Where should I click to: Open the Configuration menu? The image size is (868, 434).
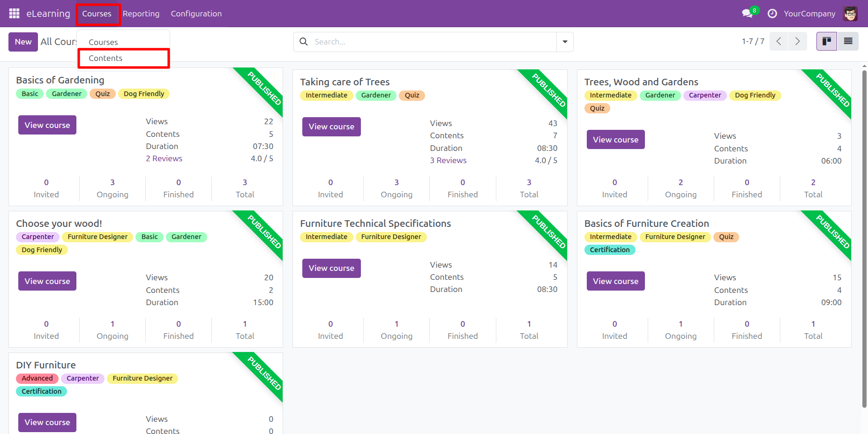point(196,14)
